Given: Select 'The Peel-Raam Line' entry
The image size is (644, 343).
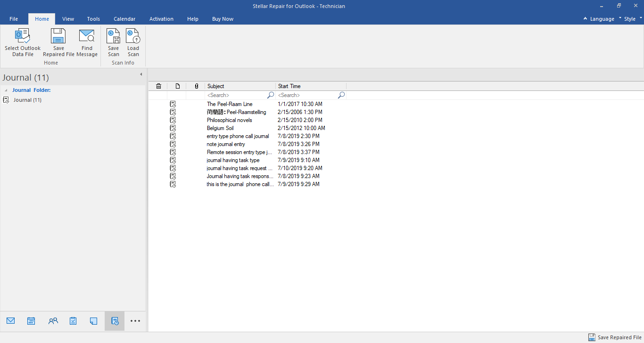Looking at the screenshot, I should click(230, 104).
